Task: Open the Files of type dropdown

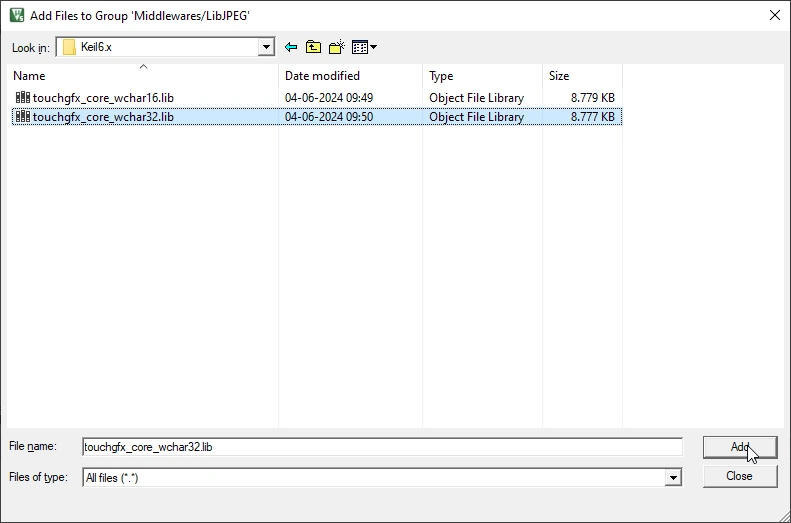Action: pyautogui.click(x=673, y=478)
